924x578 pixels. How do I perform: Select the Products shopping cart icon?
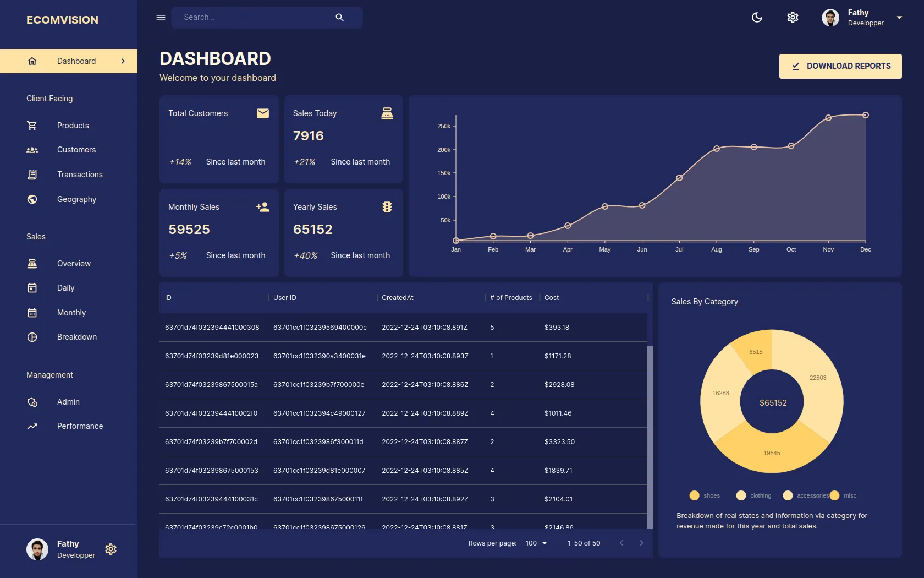(32, 125)
